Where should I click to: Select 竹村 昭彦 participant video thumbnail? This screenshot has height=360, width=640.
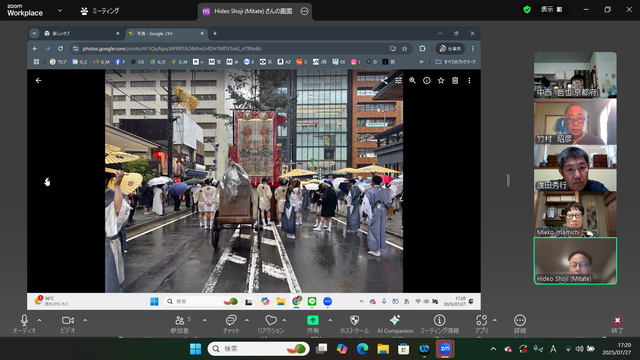tap(575, 122)
